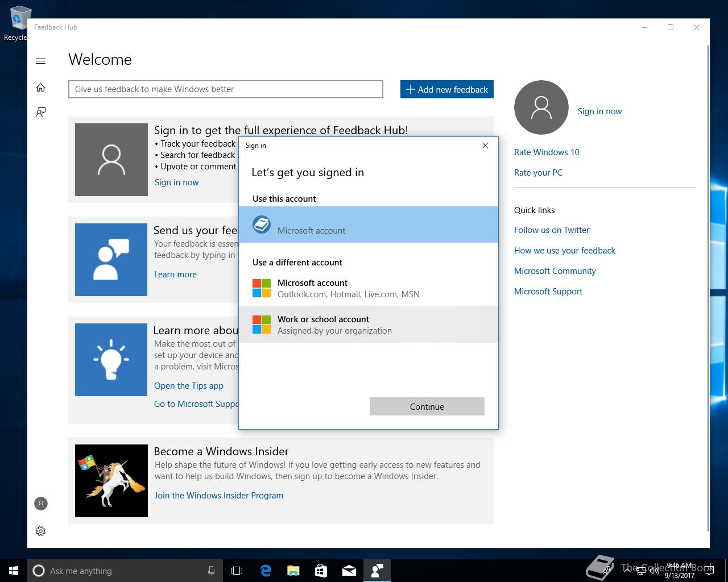The image size is (728, 582).
Task: Open Action Center notifications icon
Action: pos(709,571)
